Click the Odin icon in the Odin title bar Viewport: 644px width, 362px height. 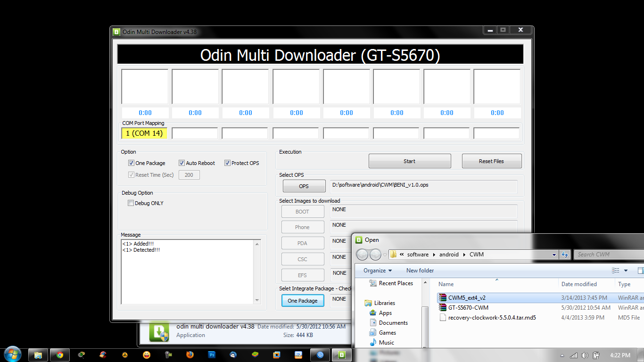[116, 32]
